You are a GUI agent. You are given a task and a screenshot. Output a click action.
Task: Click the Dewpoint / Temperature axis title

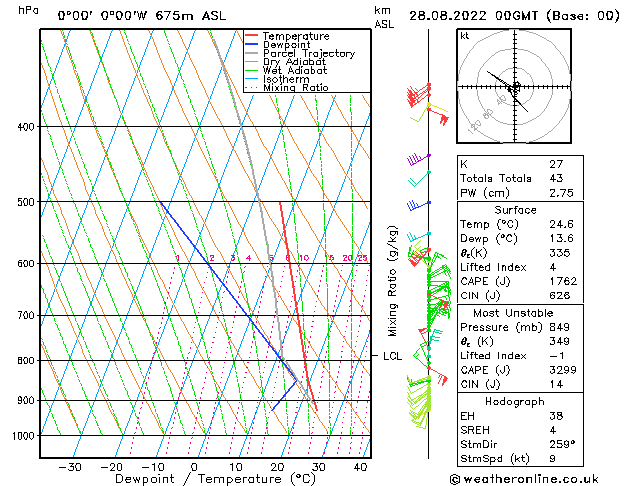click(215, 479)
